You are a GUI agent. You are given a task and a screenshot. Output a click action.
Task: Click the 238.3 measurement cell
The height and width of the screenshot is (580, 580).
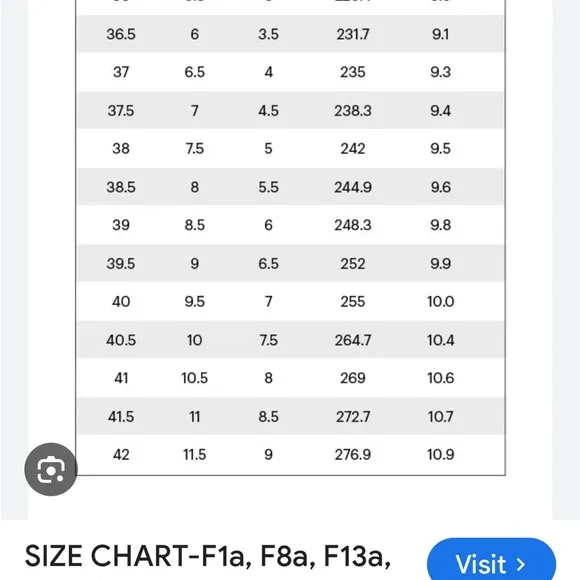353,111
